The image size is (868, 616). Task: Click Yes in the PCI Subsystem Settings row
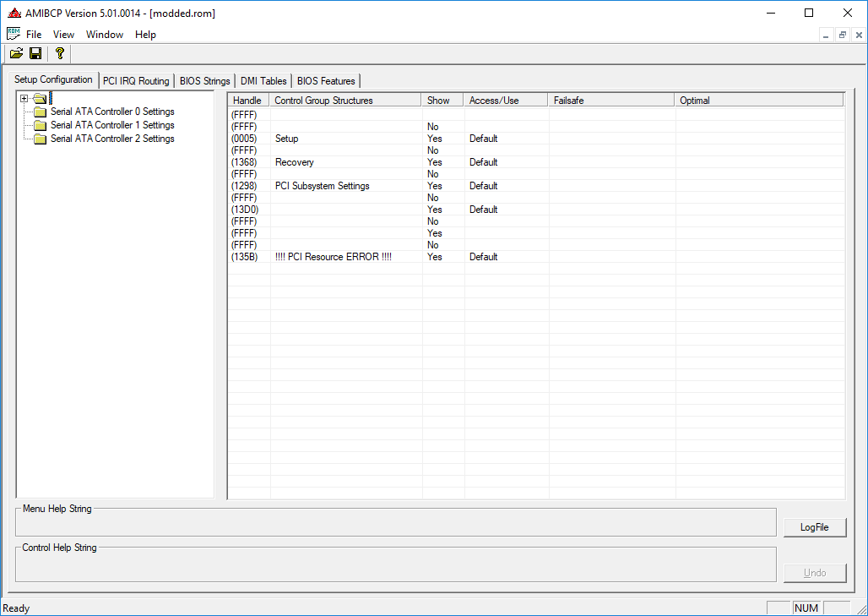click(x=435, y=186)
